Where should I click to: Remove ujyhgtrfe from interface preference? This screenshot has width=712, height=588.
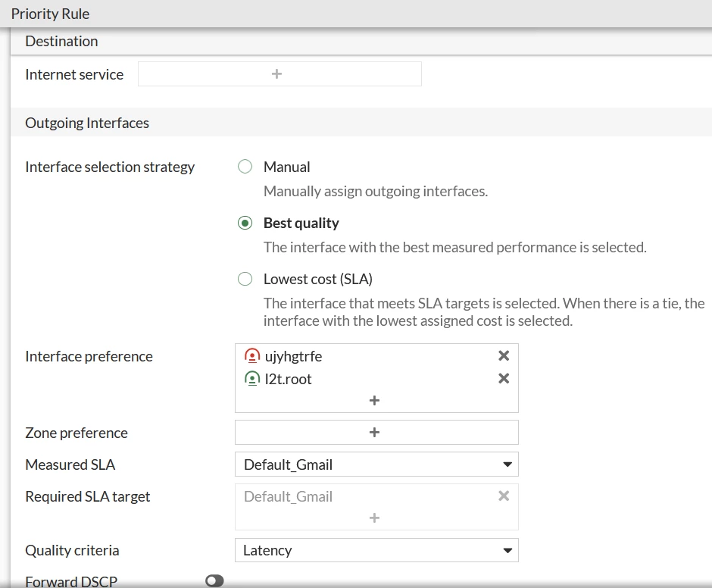tap(504, 356)
